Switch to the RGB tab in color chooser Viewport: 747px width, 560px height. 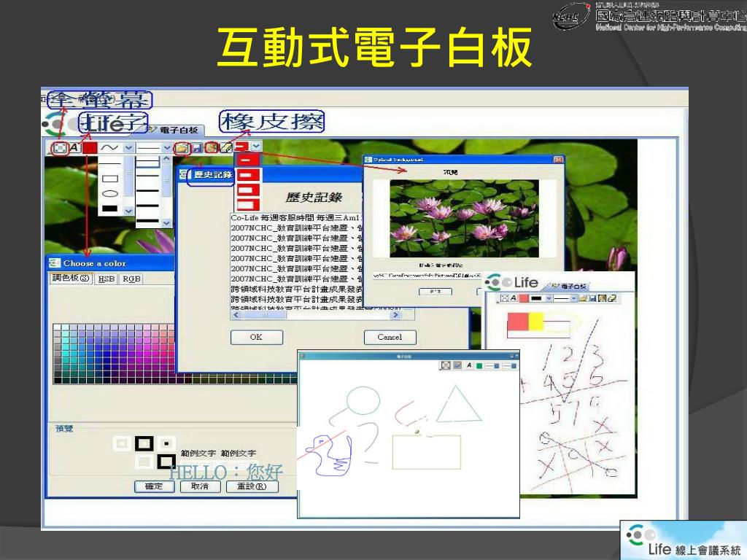pos(131,279)
